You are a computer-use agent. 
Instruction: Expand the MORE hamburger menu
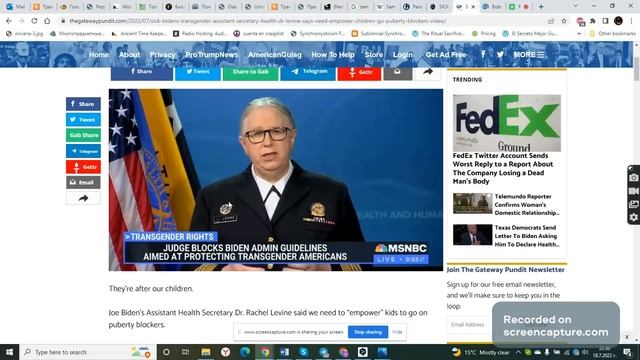pos(529,54)
